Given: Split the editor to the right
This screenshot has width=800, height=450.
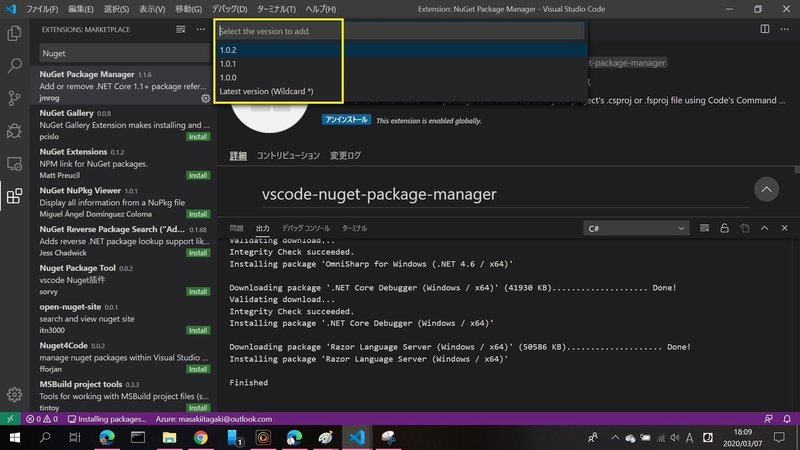Looking at the screenshot, I should pyautogui.click(x=764, y=29).
